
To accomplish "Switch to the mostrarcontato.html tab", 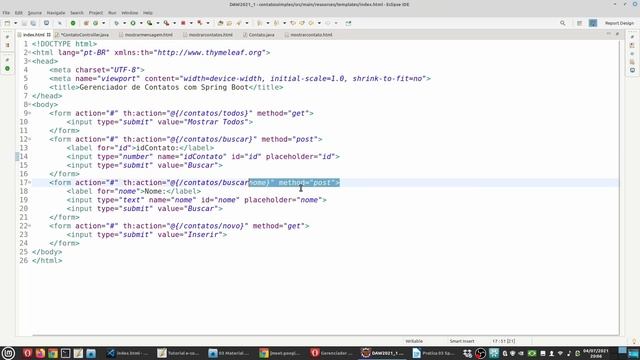I will pyautogui.click(x=309, y=35).
